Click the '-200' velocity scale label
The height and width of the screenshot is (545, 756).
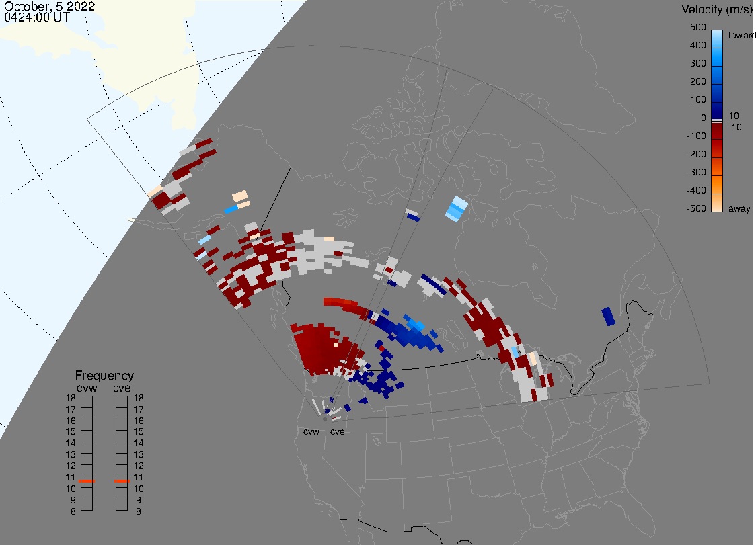point(696,154)
